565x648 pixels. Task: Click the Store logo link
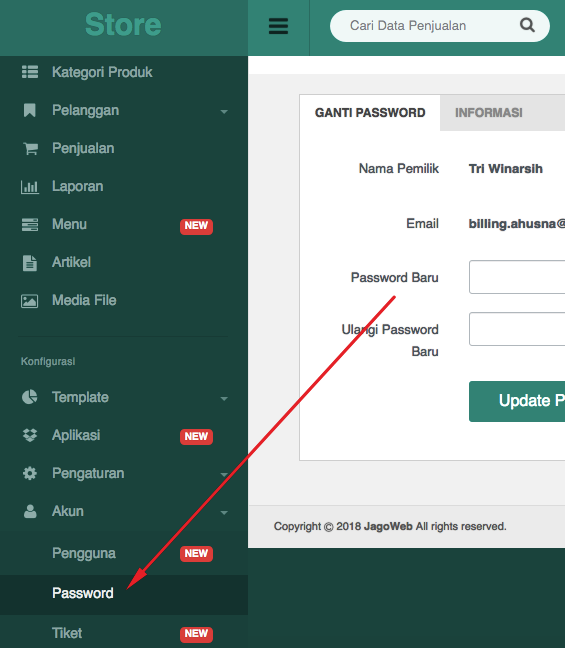pos(123,24)
